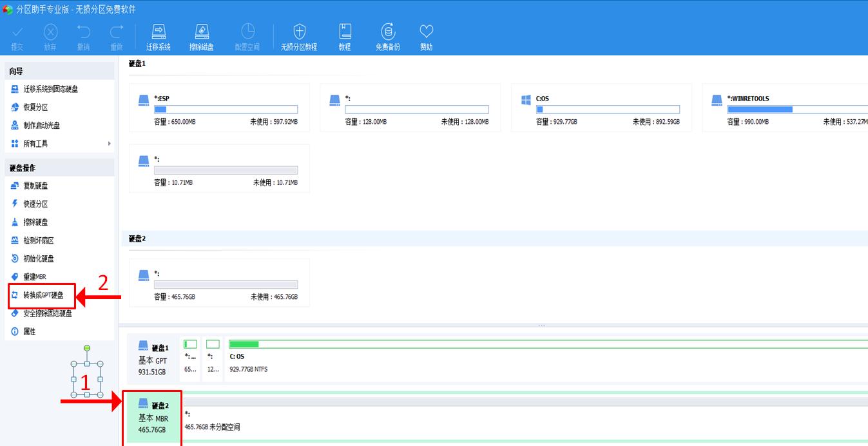The image size is (868, 446).
Task: Select the *:ESP partition card
Action: 219,108
